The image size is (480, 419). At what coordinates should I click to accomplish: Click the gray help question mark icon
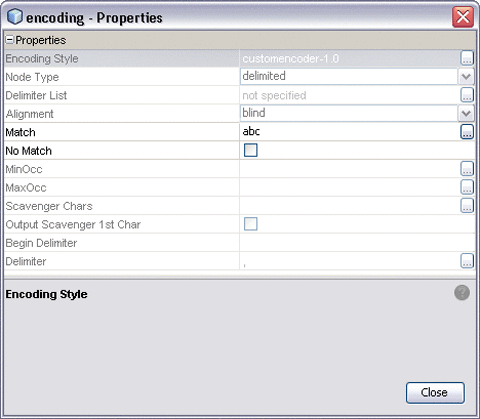tap(462, 293)
